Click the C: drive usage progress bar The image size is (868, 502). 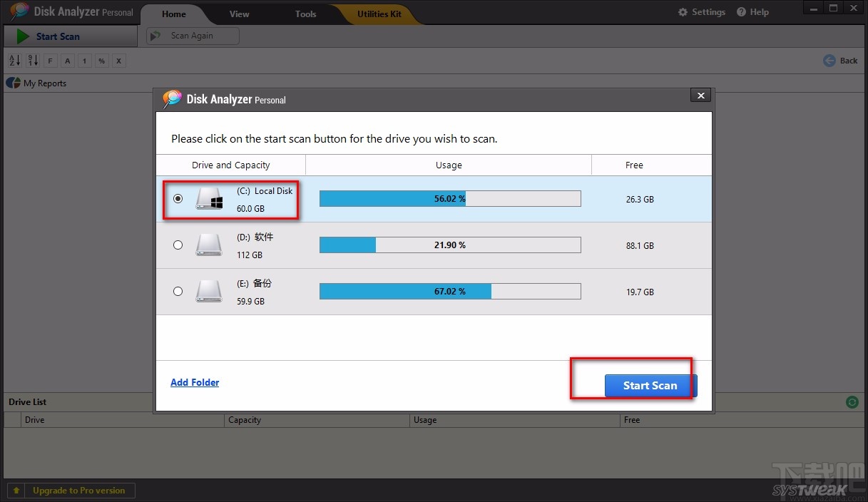[449, 198]
